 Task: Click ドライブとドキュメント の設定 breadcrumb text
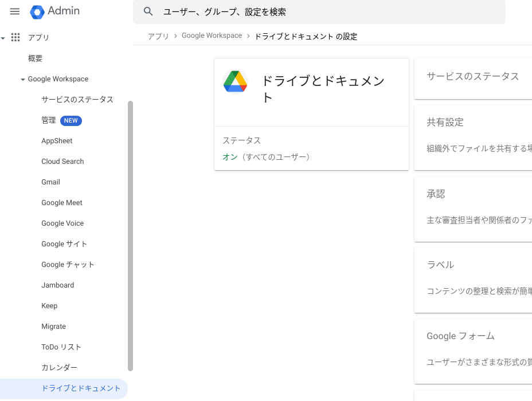(306, 36)
